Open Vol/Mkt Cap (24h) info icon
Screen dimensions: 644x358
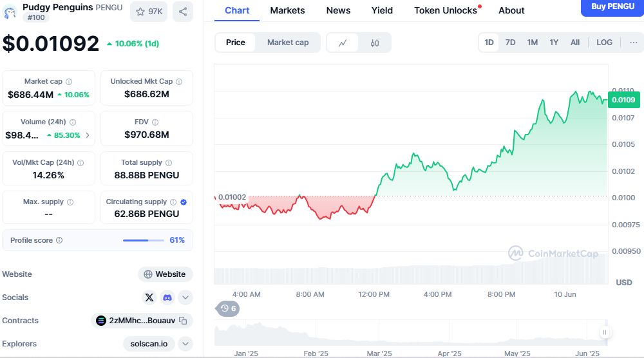tap(80, 163)
